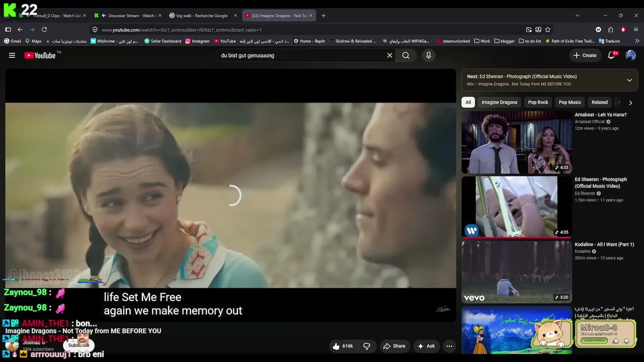Like the video with thumbs up

[x=343, y=346]
